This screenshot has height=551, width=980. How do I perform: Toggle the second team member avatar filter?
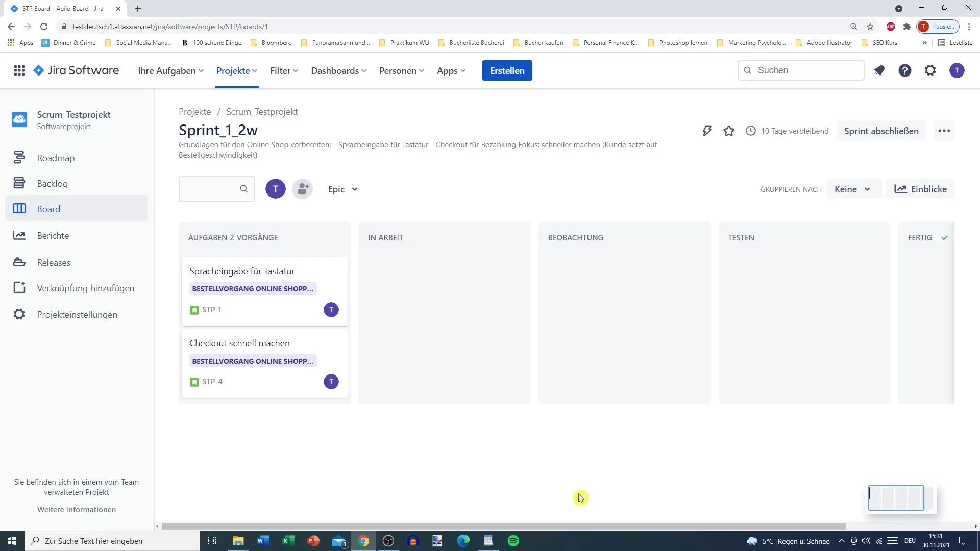click(x=302, y=189)
